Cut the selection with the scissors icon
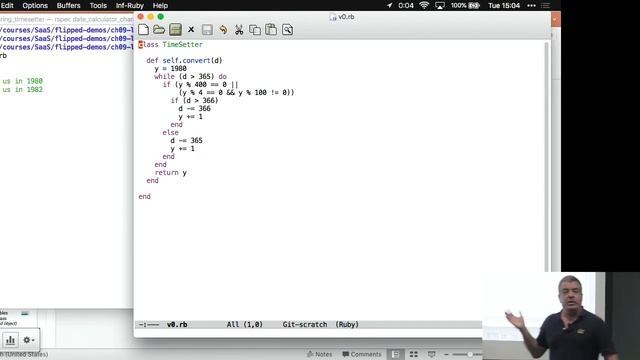This screenshot has width=640, height=360. (x=239, y=29)
